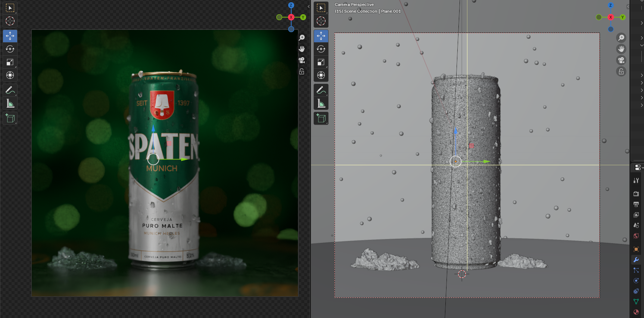Open the Object Constraints properties tab
The image size is (644, 318).
(636, 291)
